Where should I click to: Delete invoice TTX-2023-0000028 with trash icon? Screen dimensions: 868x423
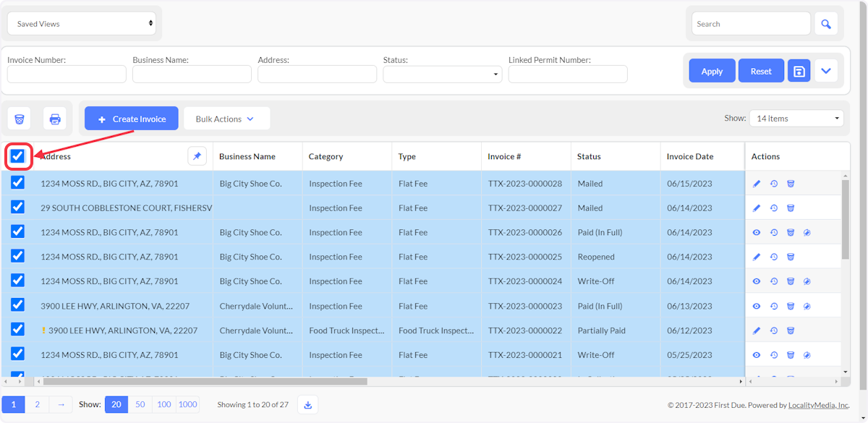[791, 184]
